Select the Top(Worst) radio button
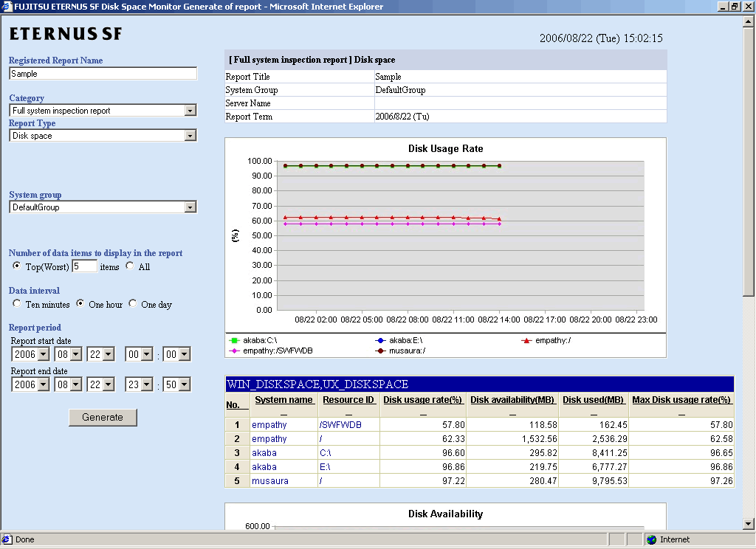The image size is (756, 549). (x=17, y=266)
